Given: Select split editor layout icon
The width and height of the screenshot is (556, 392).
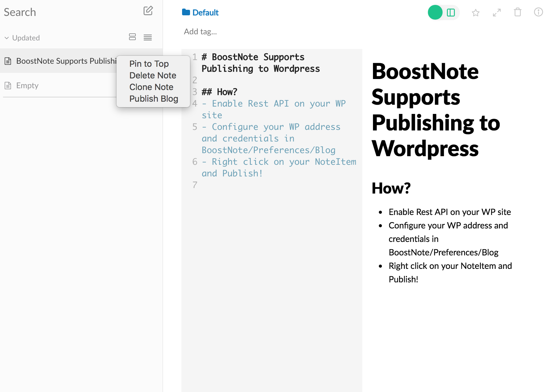Looking at the screenshot, I should (451, 13).
